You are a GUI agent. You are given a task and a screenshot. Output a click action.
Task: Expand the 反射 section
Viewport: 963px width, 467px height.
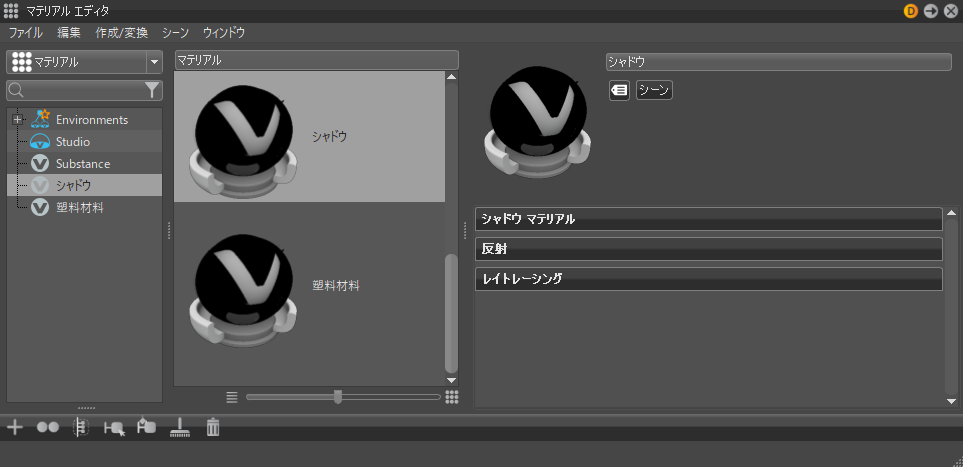tap(709, 249)
